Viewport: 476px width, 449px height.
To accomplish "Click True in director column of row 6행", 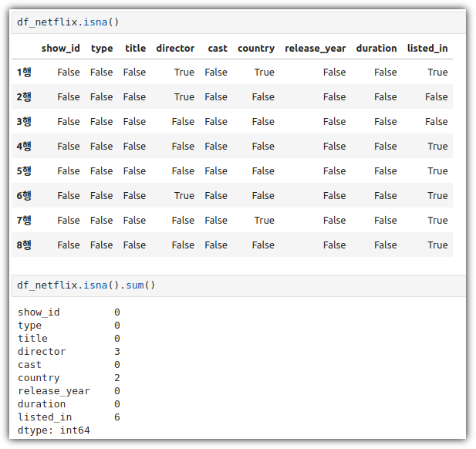I will [x=184, y=195].
